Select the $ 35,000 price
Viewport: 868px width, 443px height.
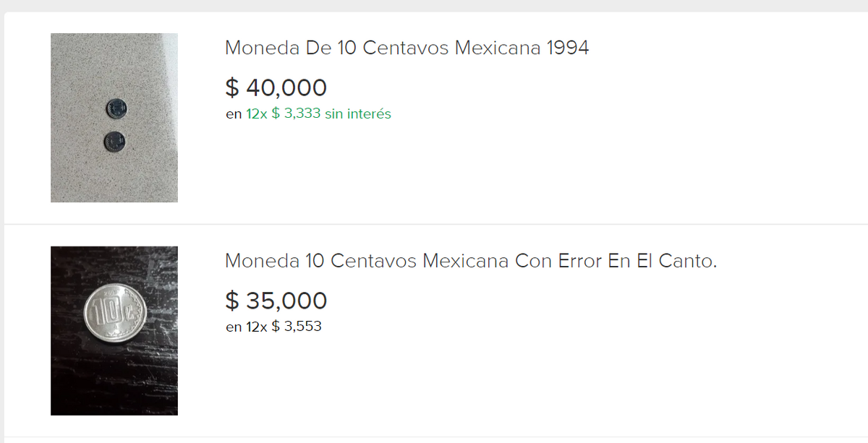pyautogui.click(x=276, y=301)
